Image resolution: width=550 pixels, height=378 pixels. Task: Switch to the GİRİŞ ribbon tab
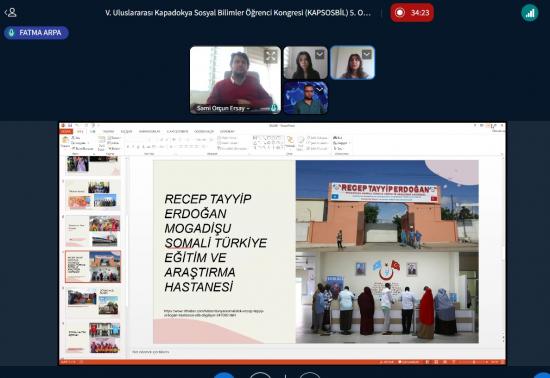click(80, 131)
